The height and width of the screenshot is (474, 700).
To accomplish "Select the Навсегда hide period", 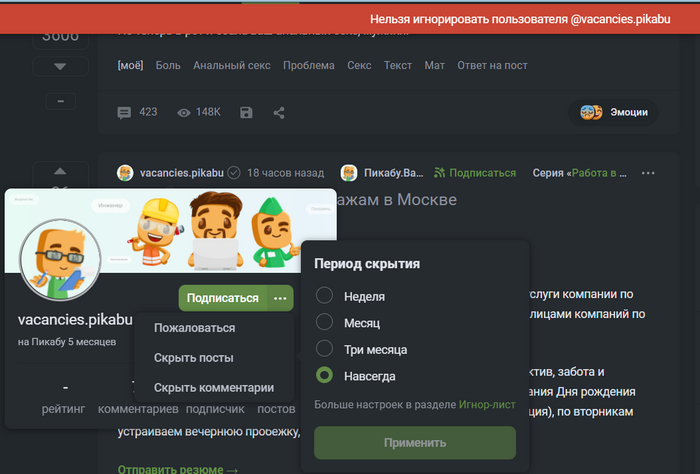I will coord(325,375).
